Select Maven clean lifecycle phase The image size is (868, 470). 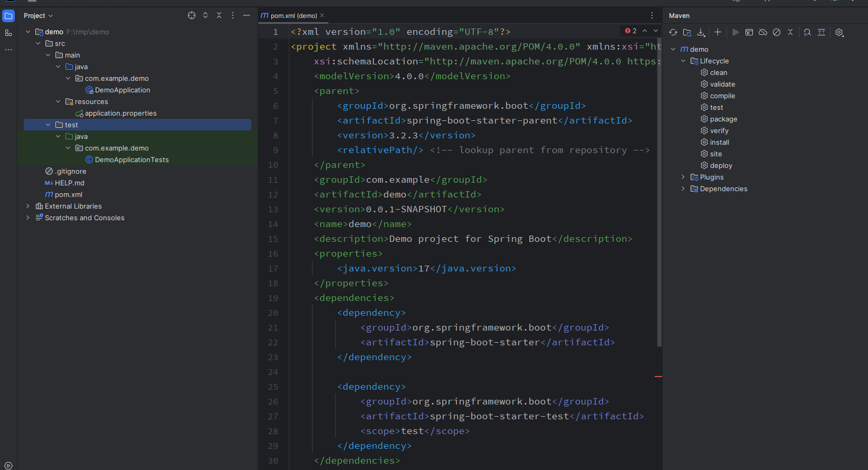point(719,72)
